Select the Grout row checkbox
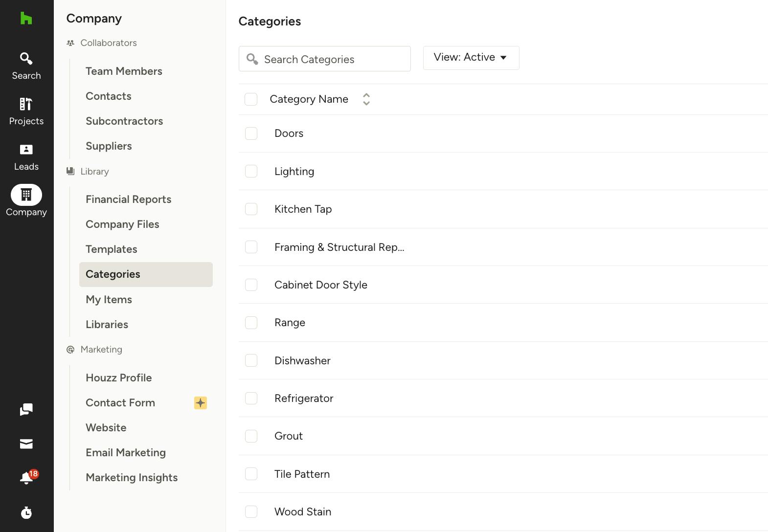This screenshot has height=532, width=768. pyautogui.click(x=251, y=436)
